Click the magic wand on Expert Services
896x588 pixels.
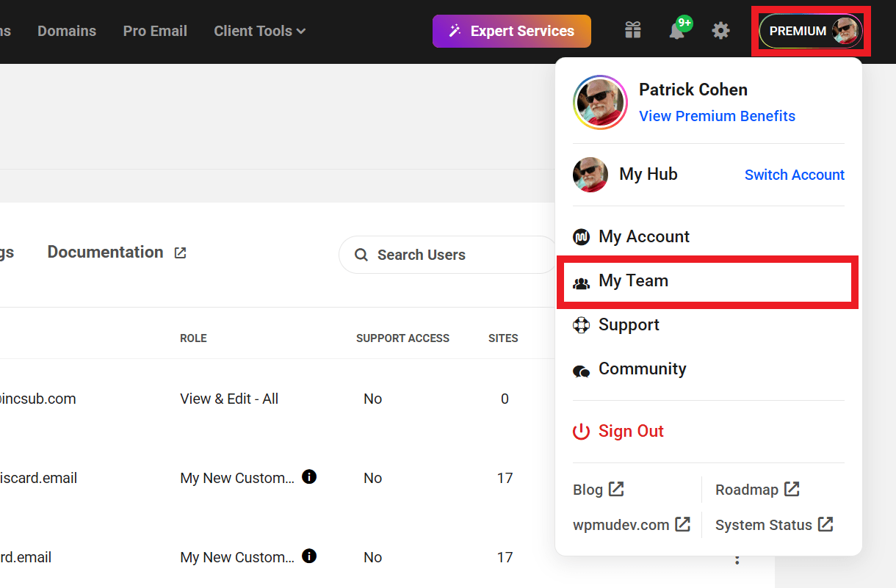[455, 31]
